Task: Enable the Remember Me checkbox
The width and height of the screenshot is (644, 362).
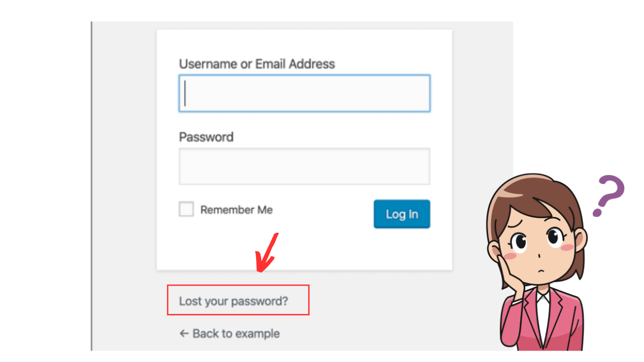Action: (x=186, y=209)
